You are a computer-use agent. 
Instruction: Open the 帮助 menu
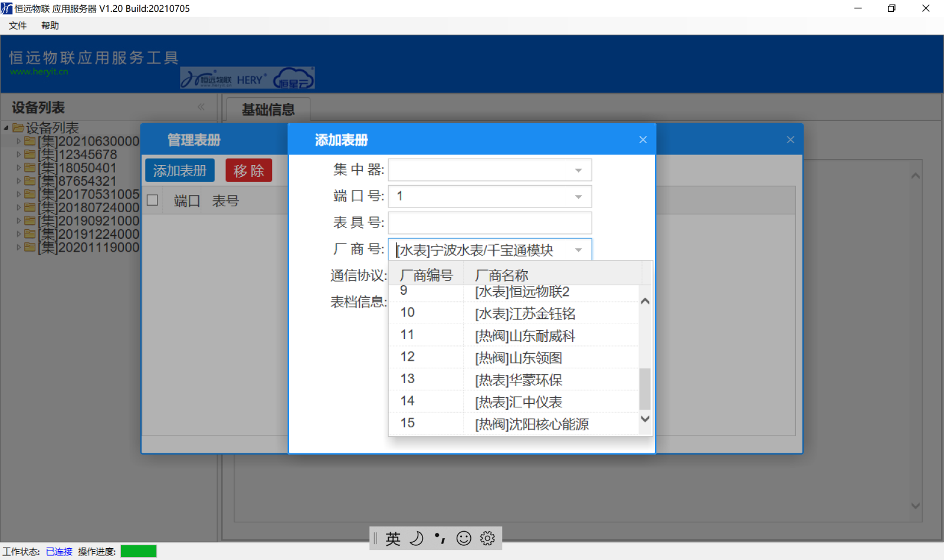point(50,25)
